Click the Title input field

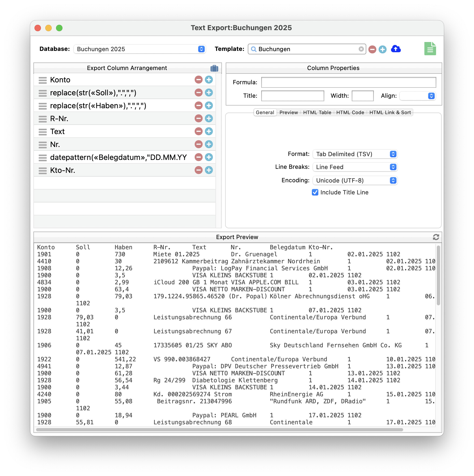(x=292, y=96)
